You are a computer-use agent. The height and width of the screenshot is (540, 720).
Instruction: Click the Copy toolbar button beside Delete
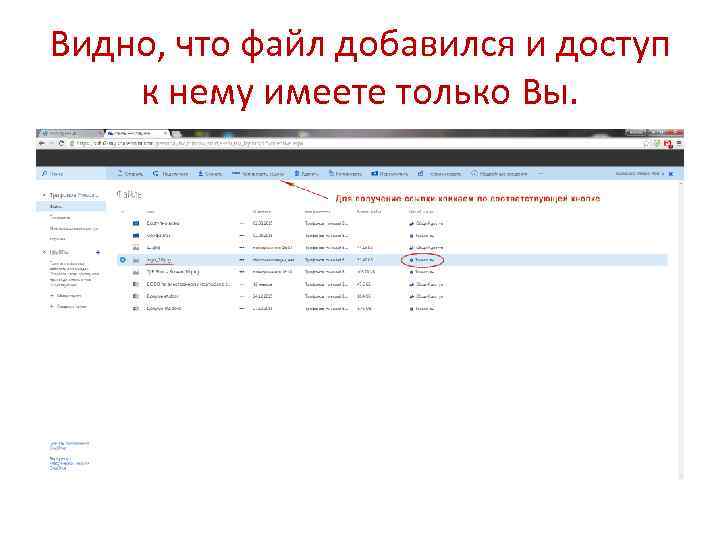coord(345,174)
